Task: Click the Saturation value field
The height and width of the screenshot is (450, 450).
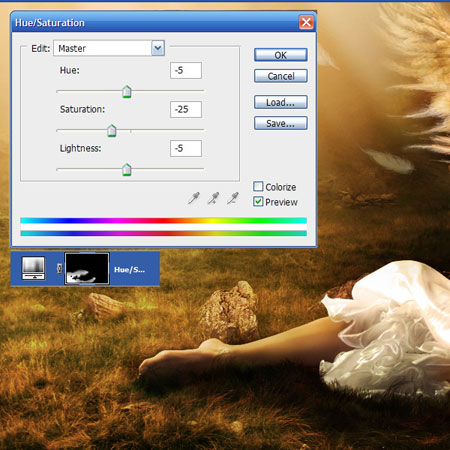Action: (186, 109)
